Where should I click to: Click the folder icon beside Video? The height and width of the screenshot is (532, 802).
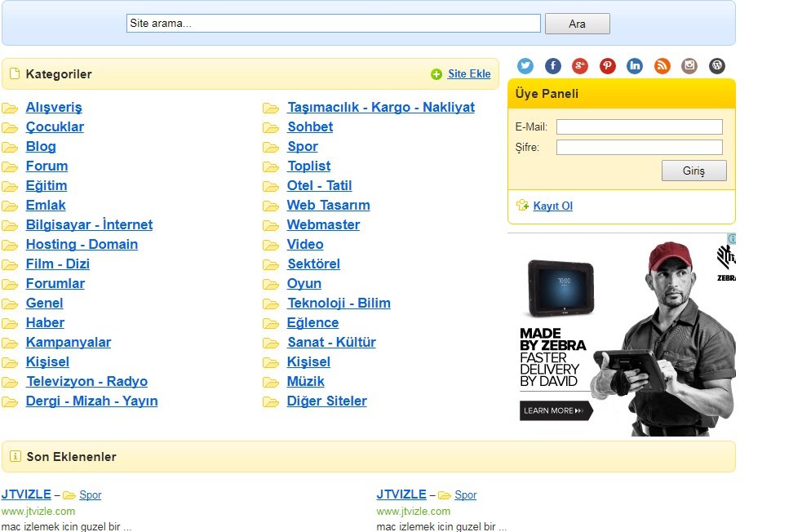(x=271, y=245)
